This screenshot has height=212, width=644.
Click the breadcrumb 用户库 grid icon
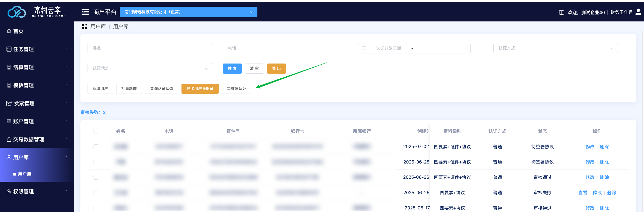pos(85,27)
